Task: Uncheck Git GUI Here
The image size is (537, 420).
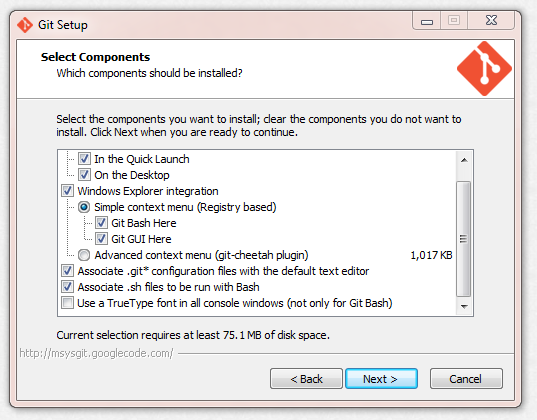Action: [x=101, y=239]
